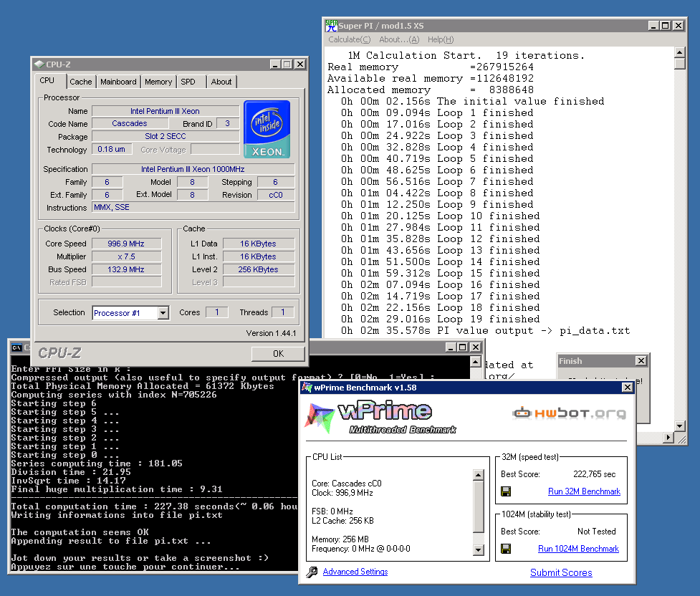Click the Cores value field

pos(217,312)
